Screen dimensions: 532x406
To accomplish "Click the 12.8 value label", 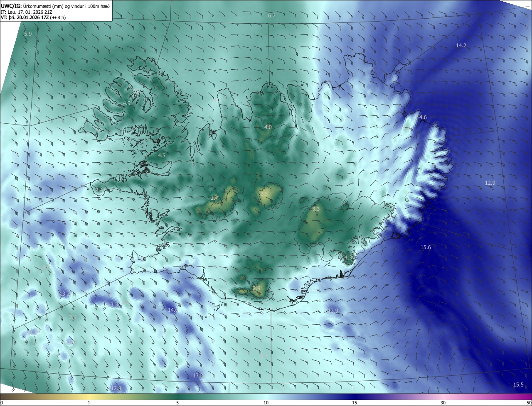I will pos(116,389).
